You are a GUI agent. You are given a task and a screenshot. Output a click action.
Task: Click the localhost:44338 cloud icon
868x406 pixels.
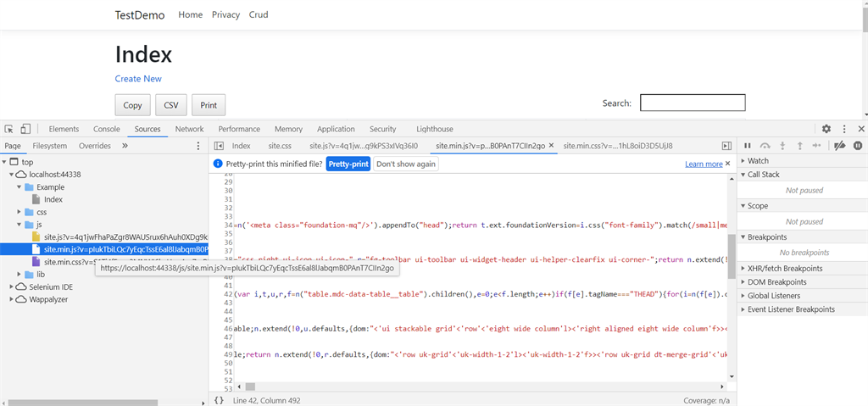point(21,175)
